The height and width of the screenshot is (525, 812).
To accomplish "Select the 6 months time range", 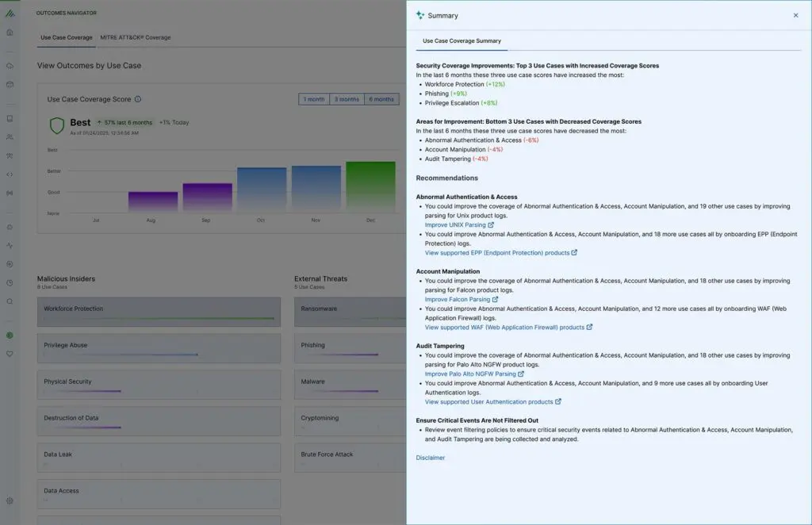I will coord(381,99).
